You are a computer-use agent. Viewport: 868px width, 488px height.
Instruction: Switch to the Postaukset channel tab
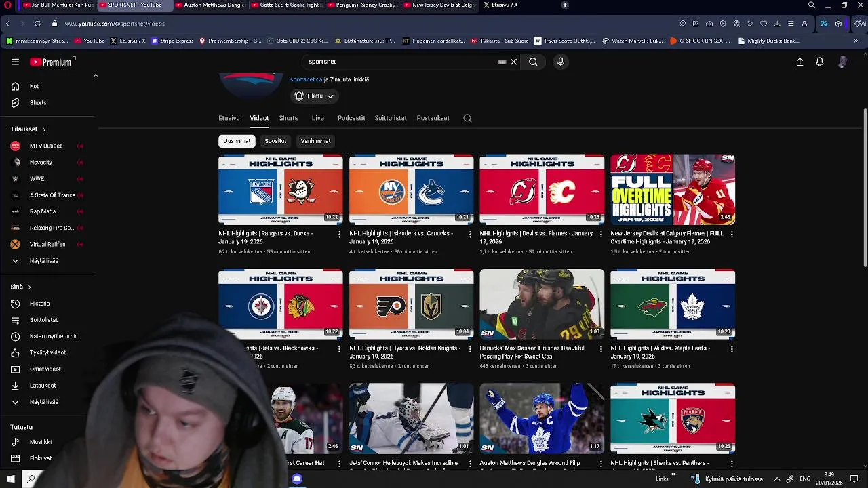click(433, 118)
